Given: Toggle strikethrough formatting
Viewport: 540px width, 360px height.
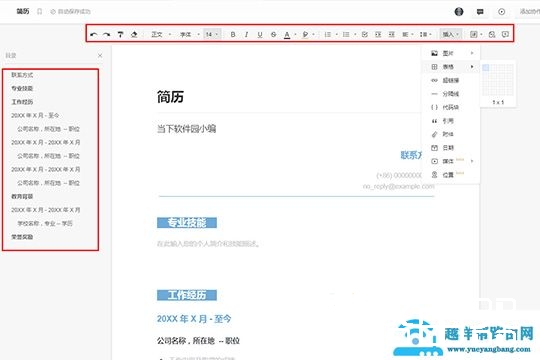Looking at the screenshot, I should pyautogui.click(x=273, y=34).
